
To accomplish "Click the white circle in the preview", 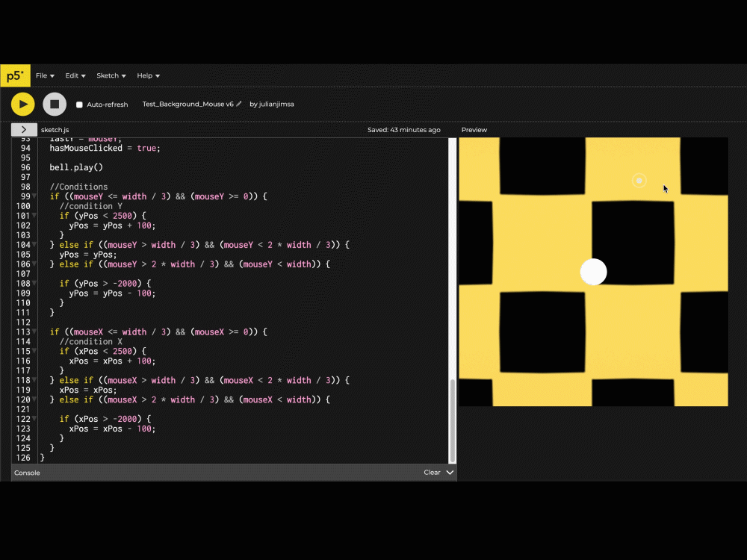I will 594,273.
